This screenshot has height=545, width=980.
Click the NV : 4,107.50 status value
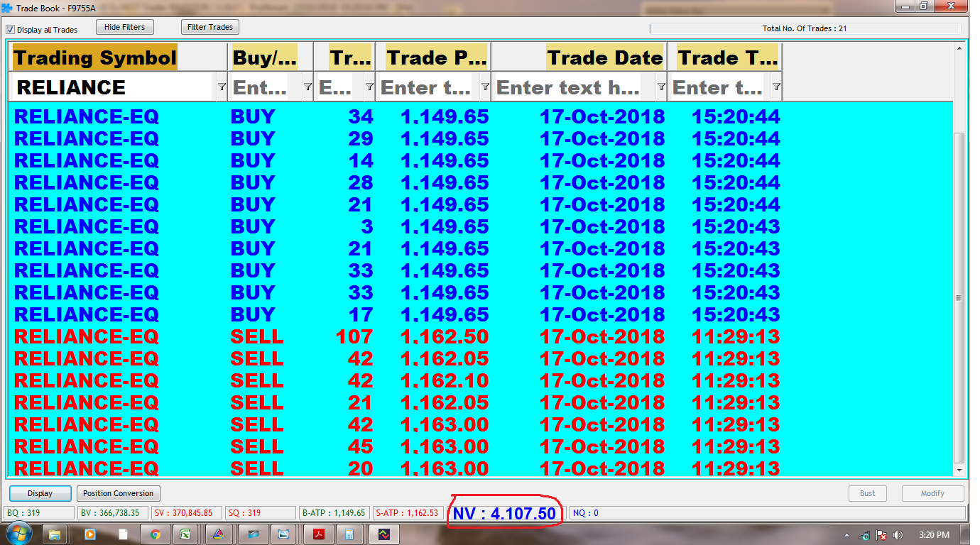click(504, 513)
